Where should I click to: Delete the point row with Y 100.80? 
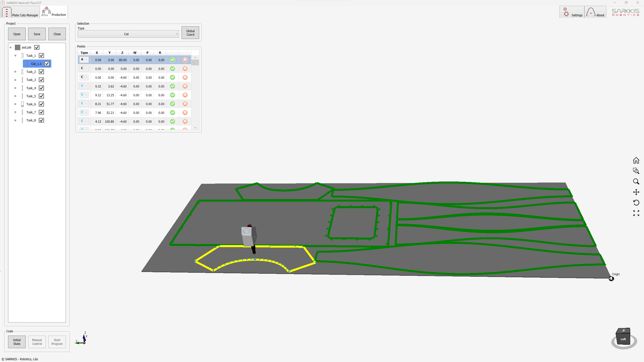pos(185,121)
